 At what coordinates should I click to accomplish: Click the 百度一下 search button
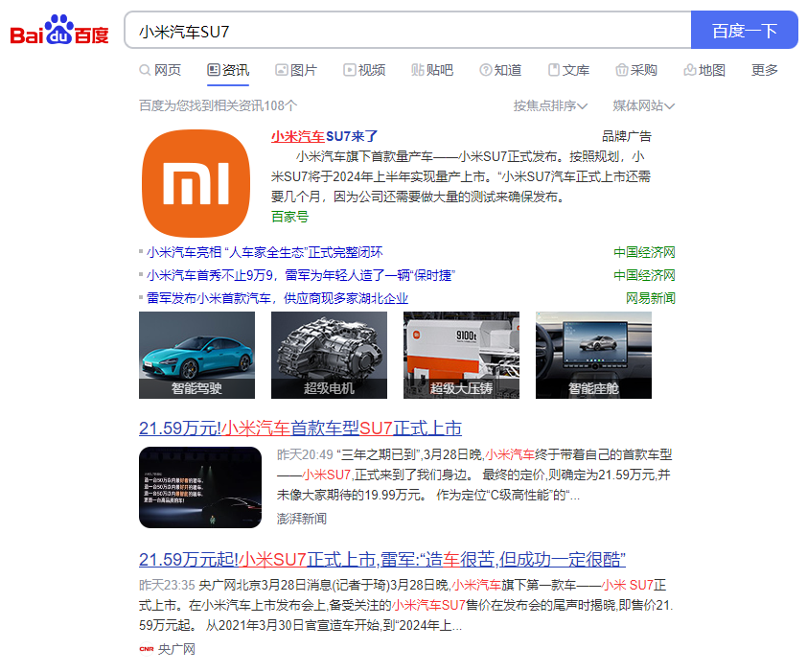tap(744, 31)
